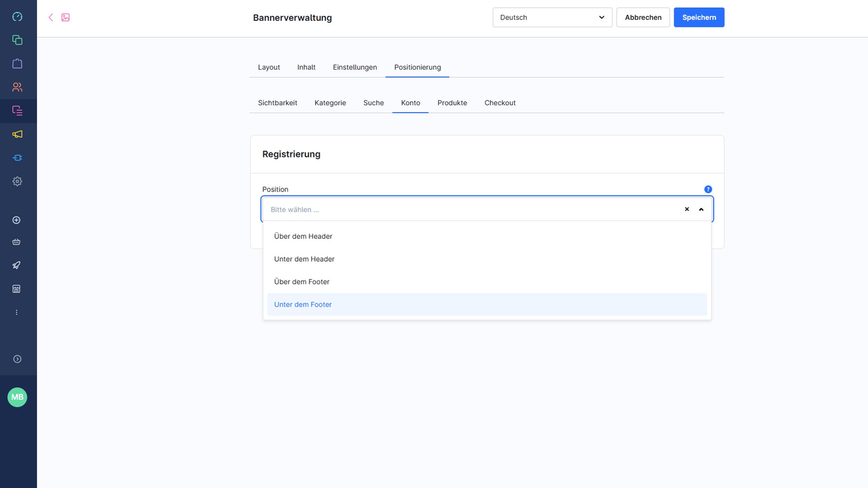Clear the Position selection with the X
868x488 pixels.
687,209
